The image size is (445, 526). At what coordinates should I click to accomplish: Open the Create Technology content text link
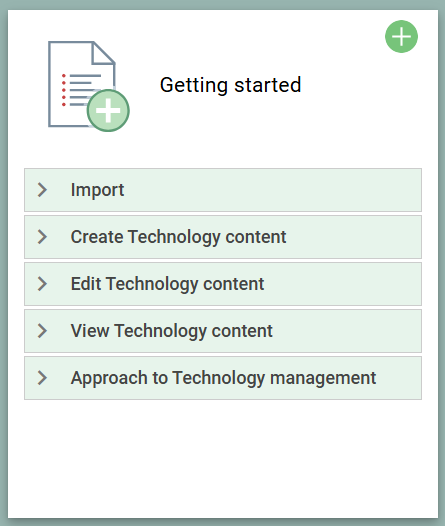(178, 238)
